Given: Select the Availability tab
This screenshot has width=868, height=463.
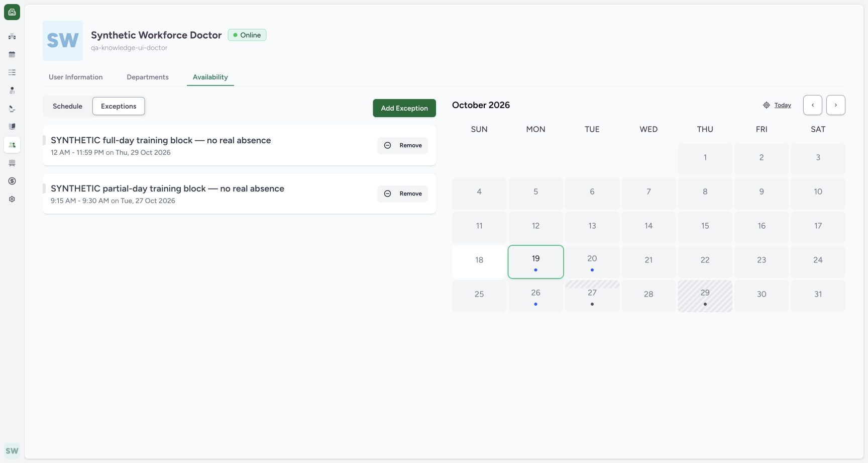Looking at the screenshot, I should point(210,77).
